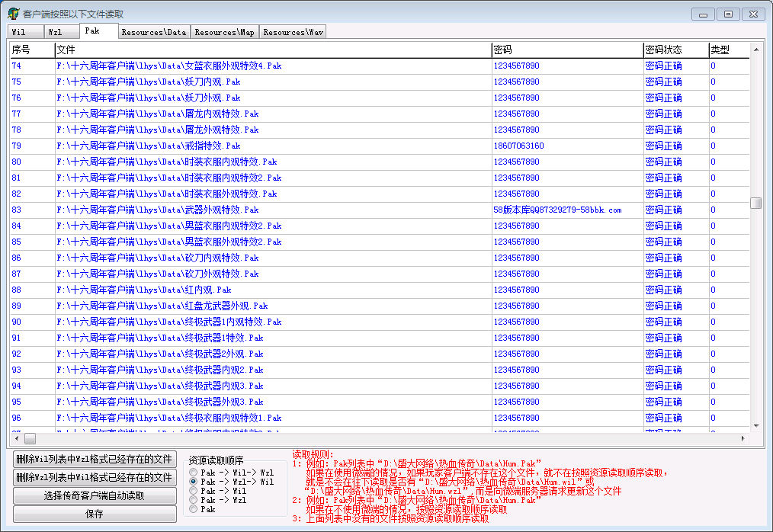Click the vertical scrollbar up arrow
Image resolution: width=773 pixels, height=532 pixels.
(755, 50)
